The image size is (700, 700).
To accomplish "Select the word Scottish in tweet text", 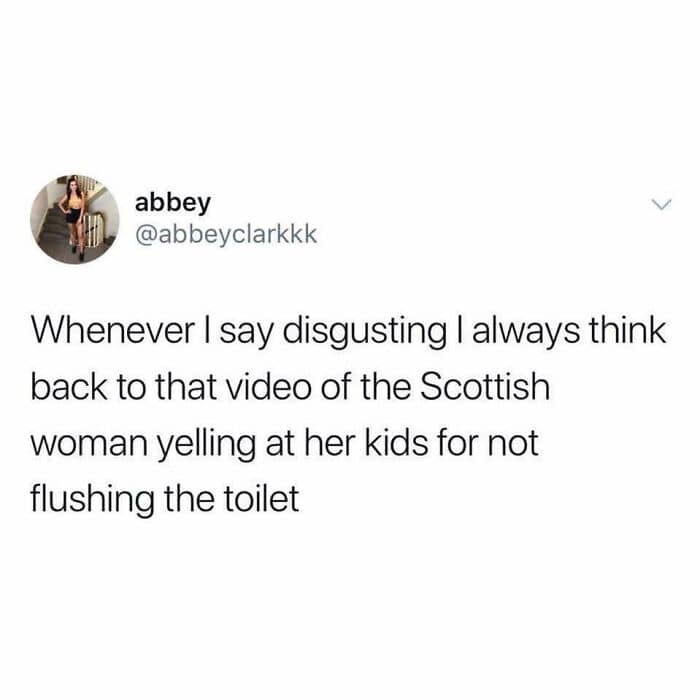I will click(x=485, y=387).
